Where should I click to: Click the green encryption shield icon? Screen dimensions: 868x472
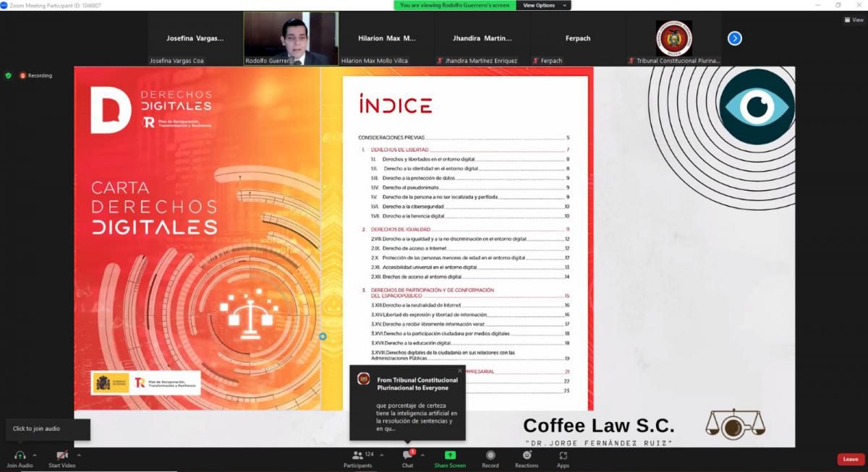tap(9, 75)
